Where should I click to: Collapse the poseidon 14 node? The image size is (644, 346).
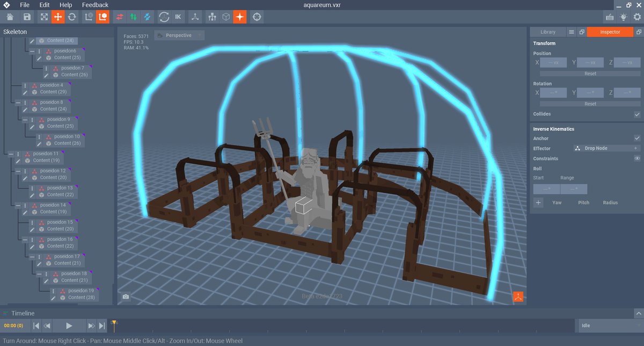18,205
